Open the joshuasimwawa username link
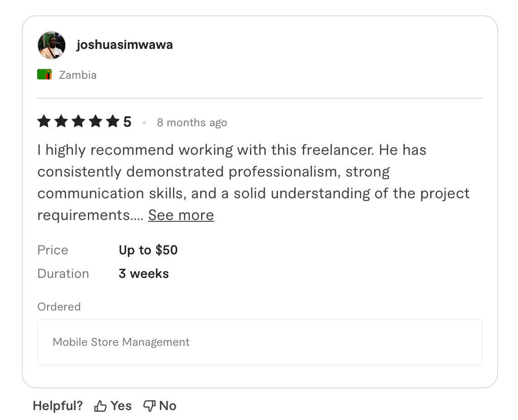This screenshot has height=420, width=518. pos(125,44)
